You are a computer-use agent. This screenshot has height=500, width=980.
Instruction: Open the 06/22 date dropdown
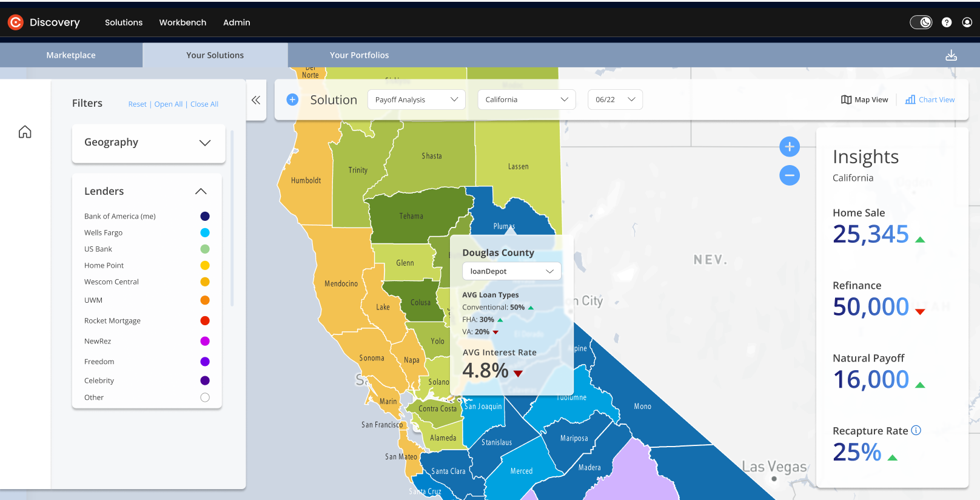(615, 100)
